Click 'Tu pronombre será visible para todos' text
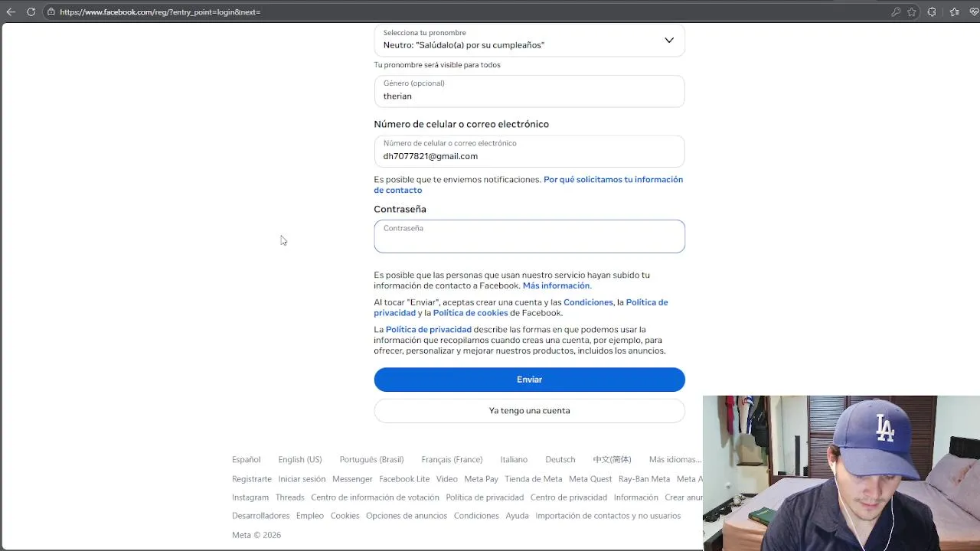This screenshot has width=980, height=551. pyautogui.click(x=437, y=65)
